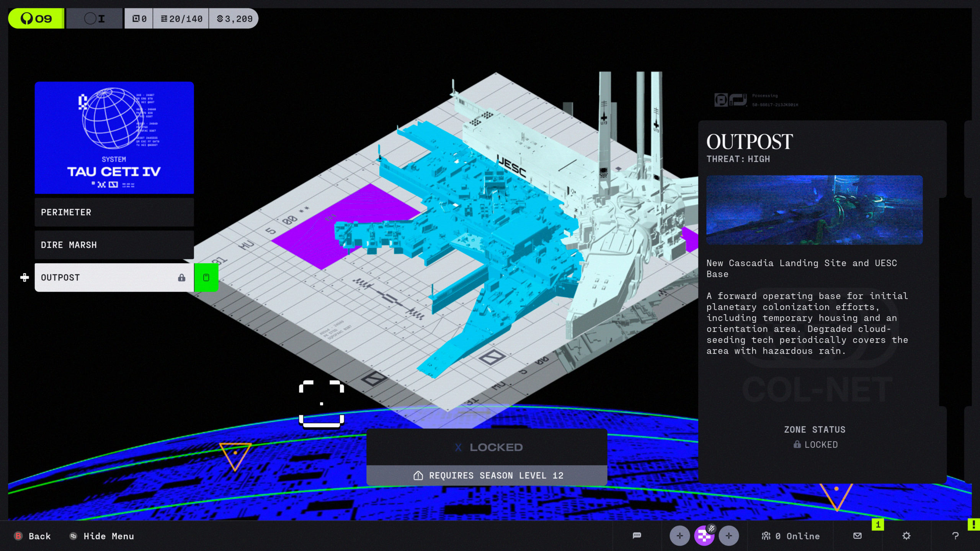Click the question mark help icon
The height and width of the screenshot is (551, 980).
tap(955, 536)
